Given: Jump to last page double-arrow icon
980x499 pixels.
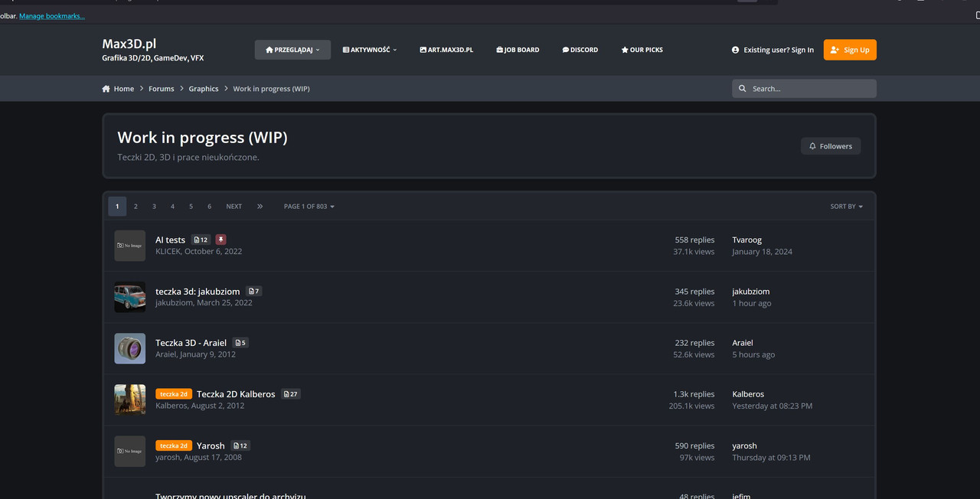Looking at the screenshot, I should pyautogui.click(x=260, y=207).
